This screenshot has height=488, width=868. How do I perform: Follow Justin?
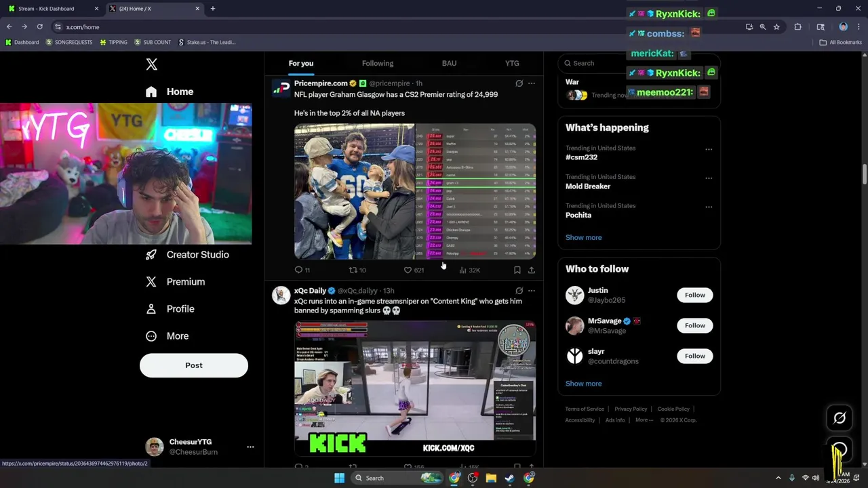click(x=694, y=295)
